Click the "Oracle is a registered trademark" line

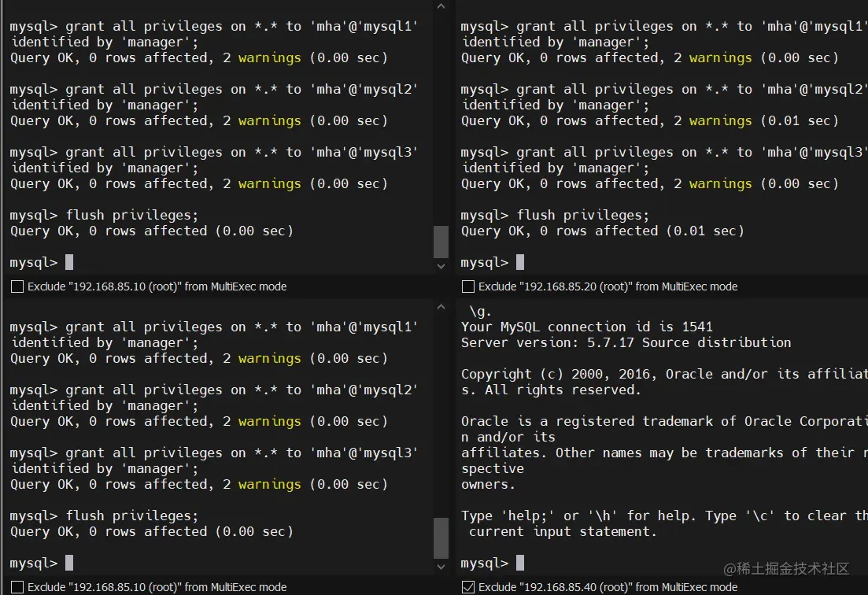click(x=664, y=421)
